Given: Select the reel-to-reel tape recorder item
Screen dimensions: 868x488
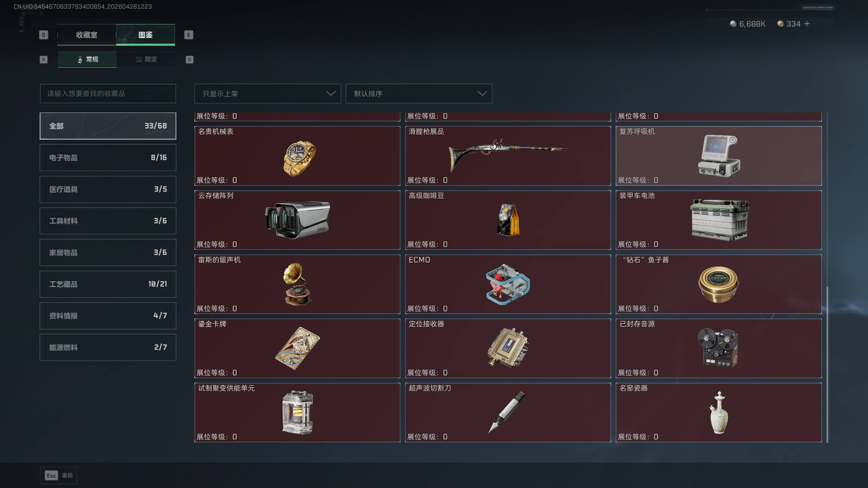Looking at the screenshot, I should coord(719,348).
